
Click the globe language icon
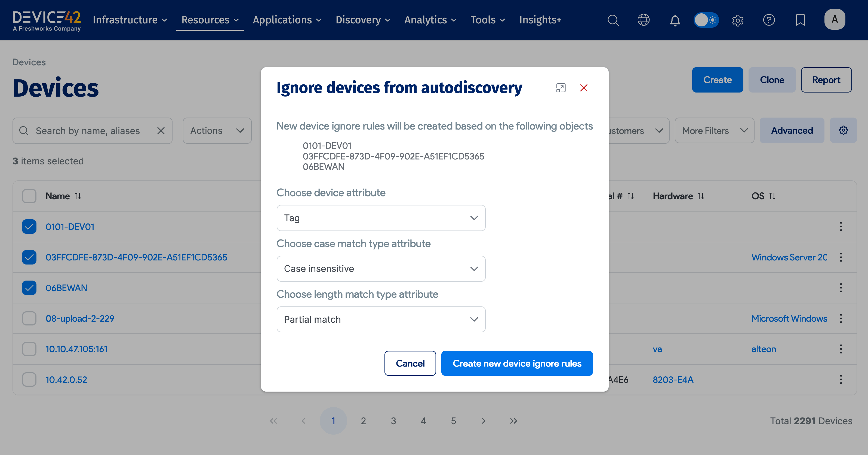click(x=644, y=20)
